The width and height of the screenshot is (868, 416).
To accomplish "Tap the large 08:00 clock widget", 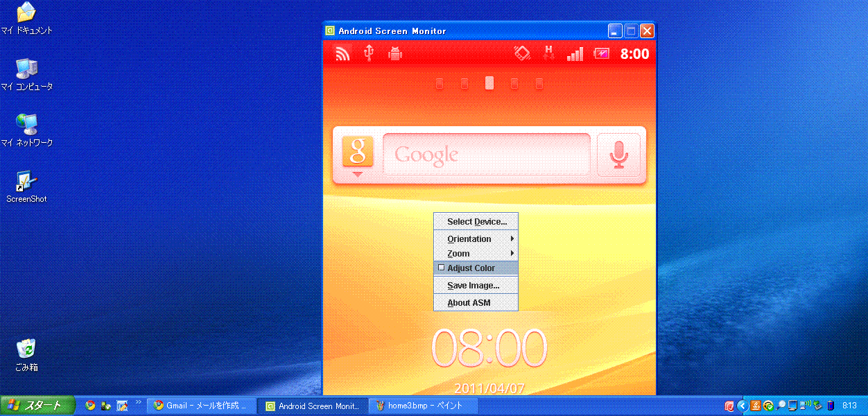I will pyautogui.click(x=489, y=348).
